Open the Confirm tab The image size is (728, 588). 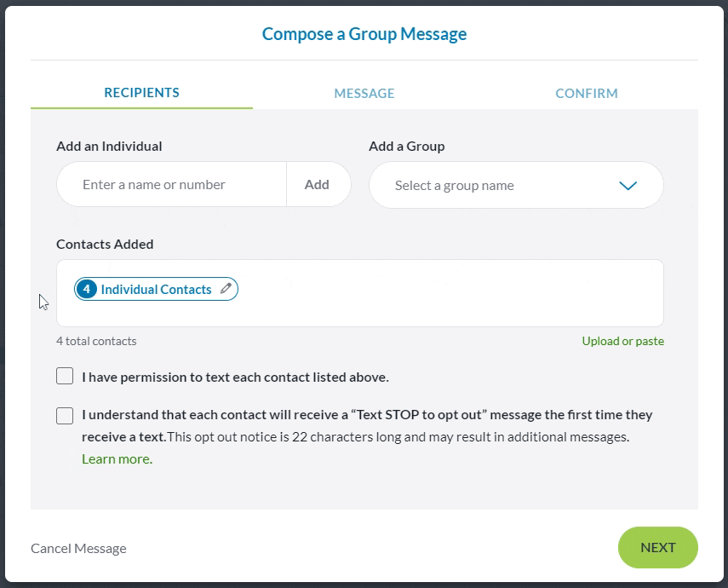(587, 93)
